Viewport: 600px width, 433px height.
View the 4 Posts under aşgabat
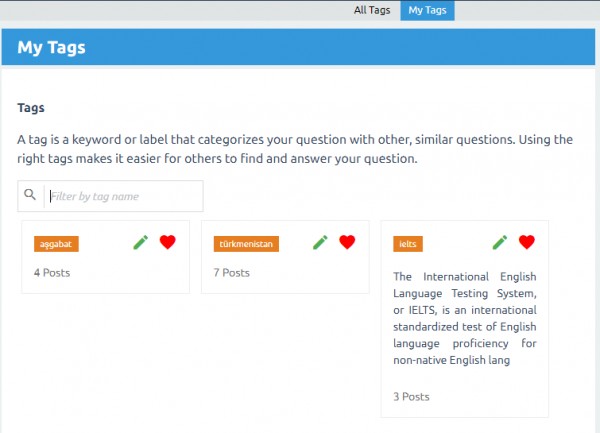pyautogui.click(x=51, y=272)
